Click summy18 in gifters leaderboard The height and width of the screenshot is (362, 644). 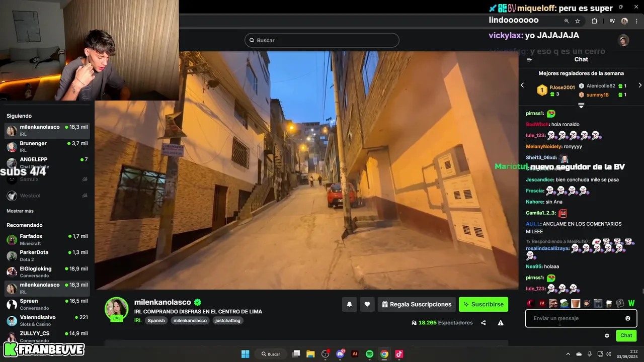598,95
